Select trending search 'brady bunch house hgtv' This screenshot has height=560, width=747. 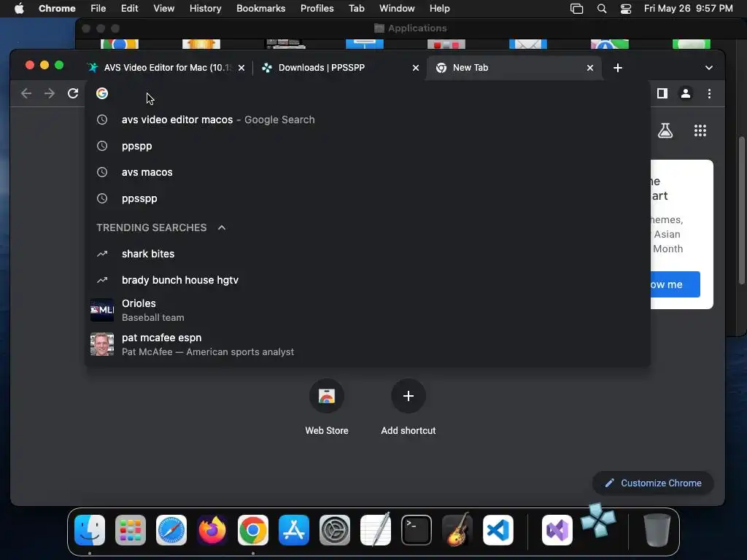tap(368, 280)
